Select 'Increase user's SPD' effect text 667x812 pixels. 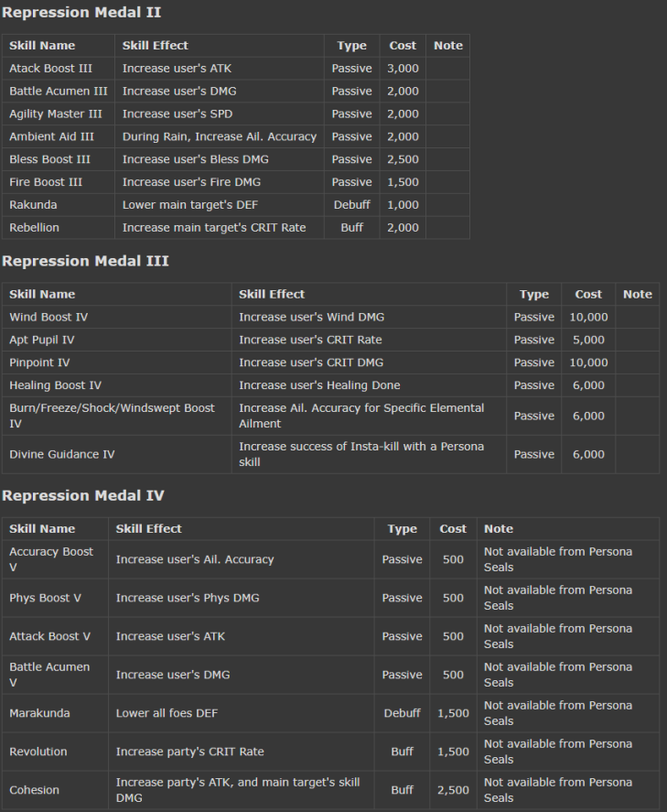tap(178, 114)
